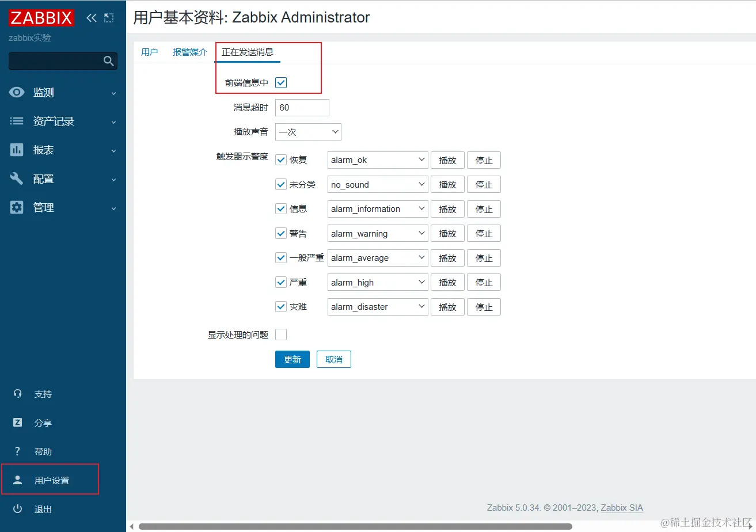This screenshot has width=756, height=532.
Task: Uncheck the 警告 severity checkbox
Action: [281, 234]
